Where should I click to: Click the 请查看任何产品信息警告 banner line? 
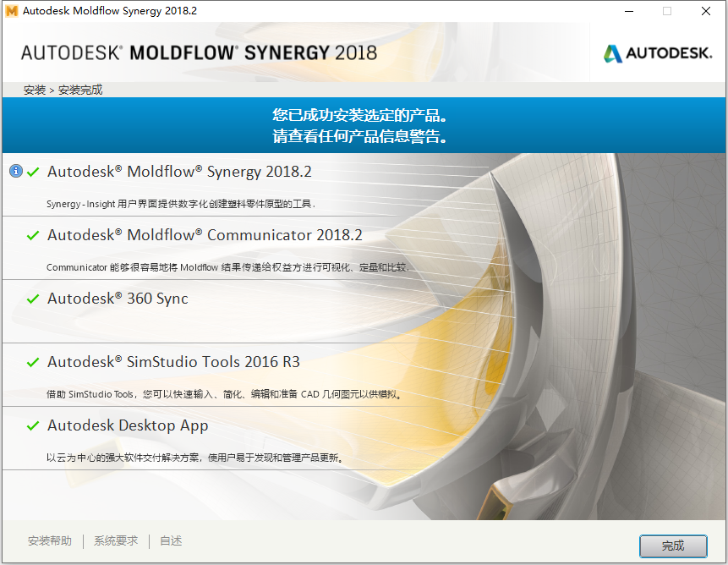pyautogui.click(x=360, y=136)
